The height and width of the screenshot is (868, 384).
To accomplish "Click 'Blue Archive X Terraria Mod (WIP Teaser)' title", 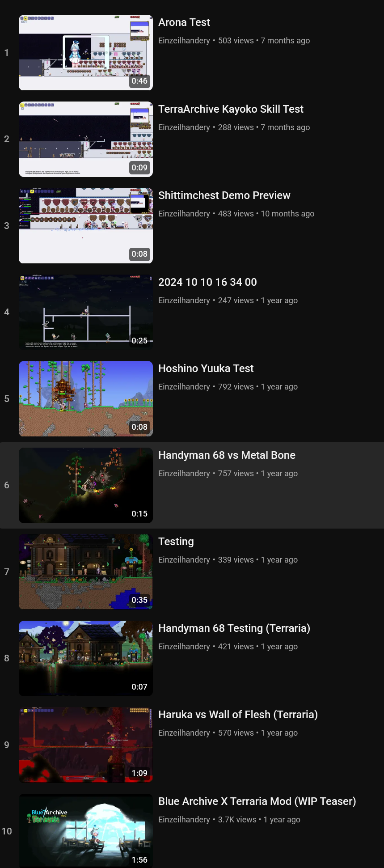I will point(257,801).
